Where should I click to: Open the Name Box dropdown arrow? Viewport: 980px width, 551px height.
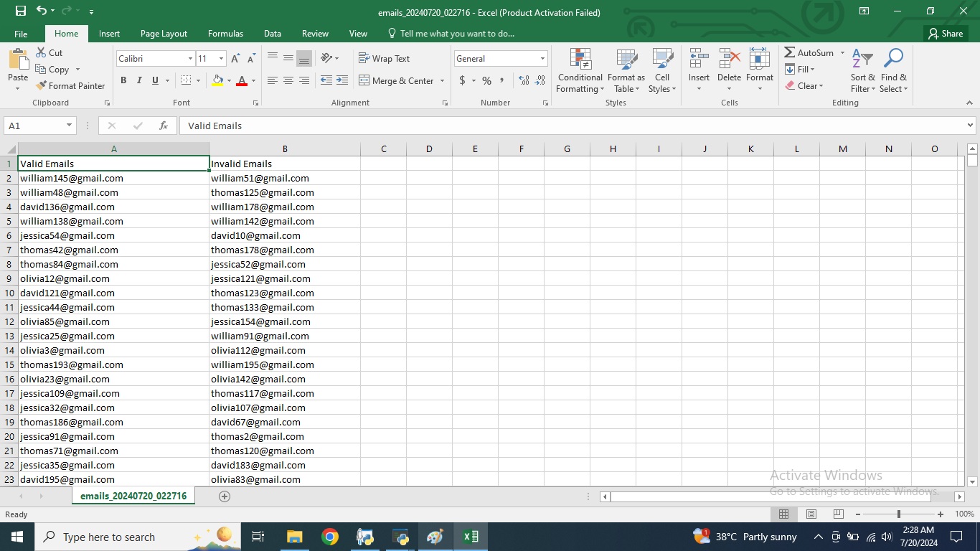[x=69, y=126]
